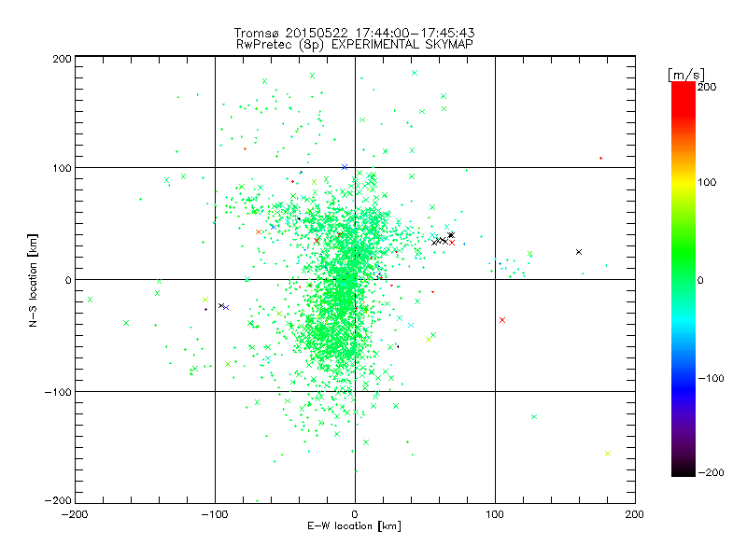Select the 'N-S location [km]' axis label

pyautogui.click(x=33, y=280)
